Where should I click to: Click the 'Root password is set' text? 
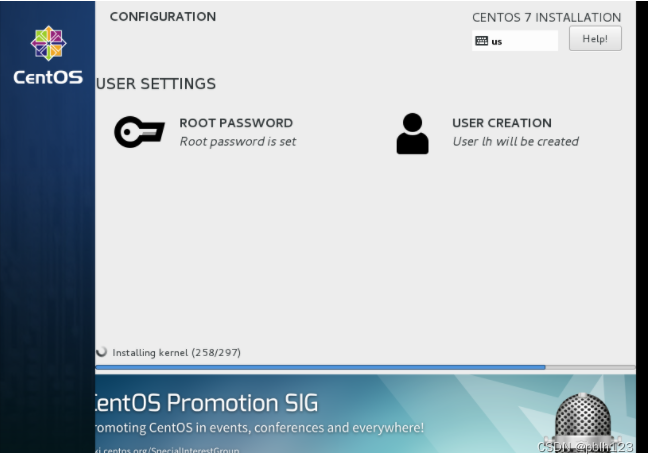(238, 142)
